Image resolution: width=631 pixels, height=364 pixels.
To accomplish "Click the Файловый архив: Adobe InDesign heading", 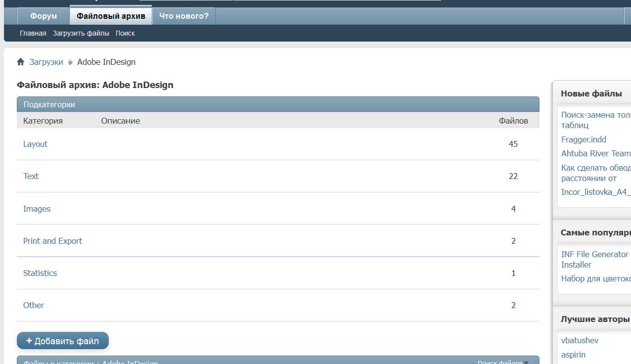I will click(95, 85).
